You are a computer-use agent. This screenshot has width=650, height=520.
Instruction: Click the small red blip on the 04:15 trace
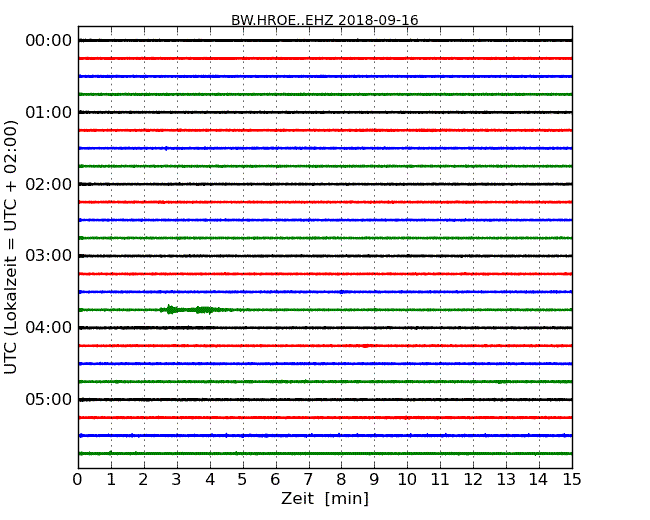[365, 346]
